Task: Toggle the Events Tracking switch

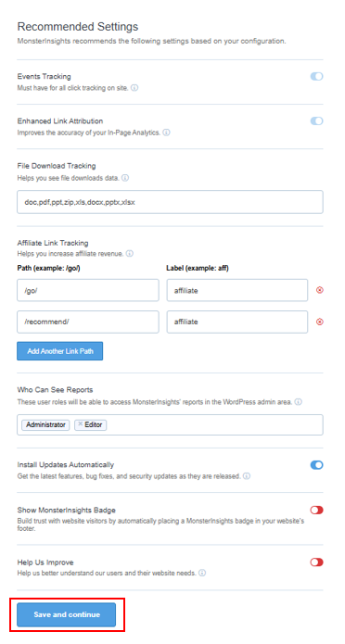Action: tap(316, 76)
